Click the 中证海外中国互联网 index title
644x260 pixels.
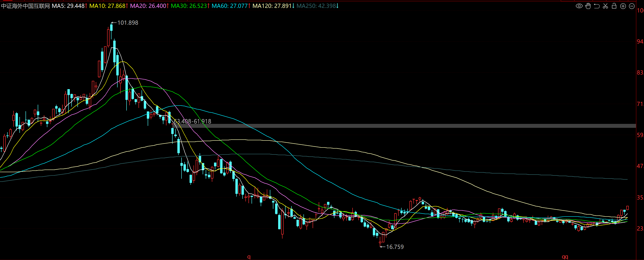coord(26,6)
